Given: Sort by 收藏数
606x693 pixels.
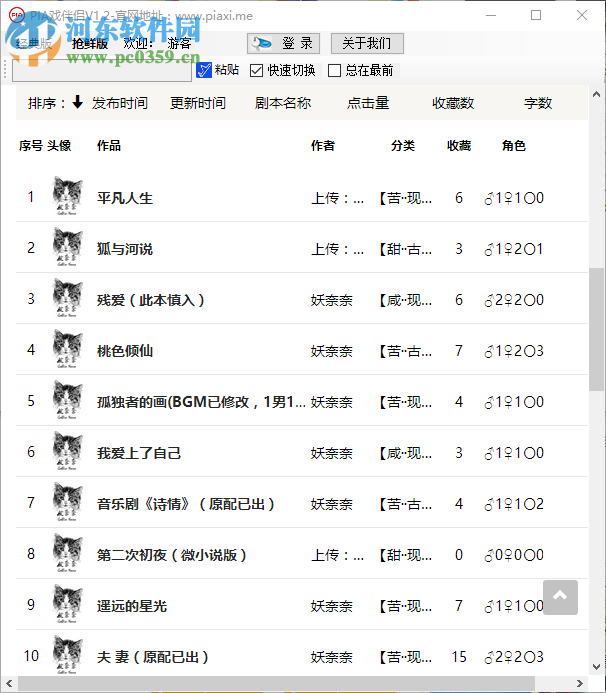Looking at the screenshot, I should 453,103.
